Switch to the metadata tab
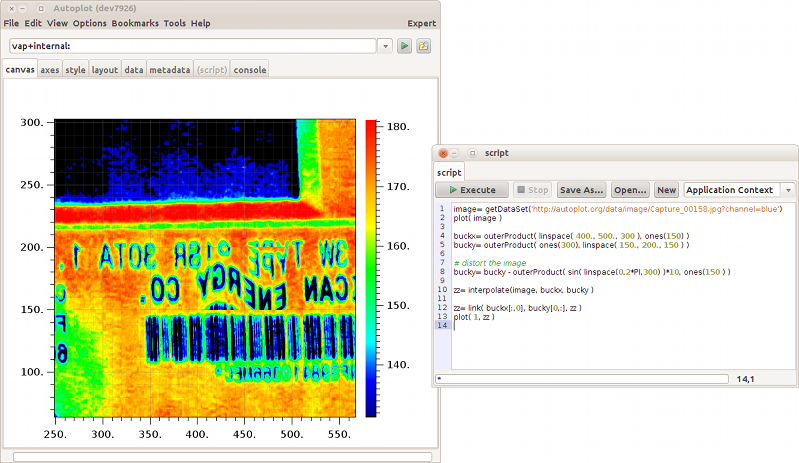Viewport: 799px width, 463px height. coord(170,70)
